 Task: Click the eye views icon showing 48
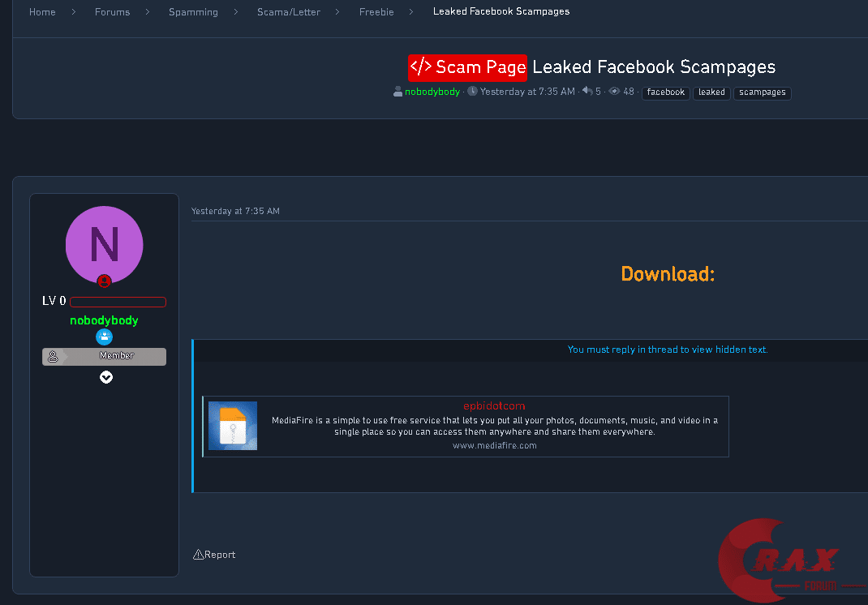(614, 92)
